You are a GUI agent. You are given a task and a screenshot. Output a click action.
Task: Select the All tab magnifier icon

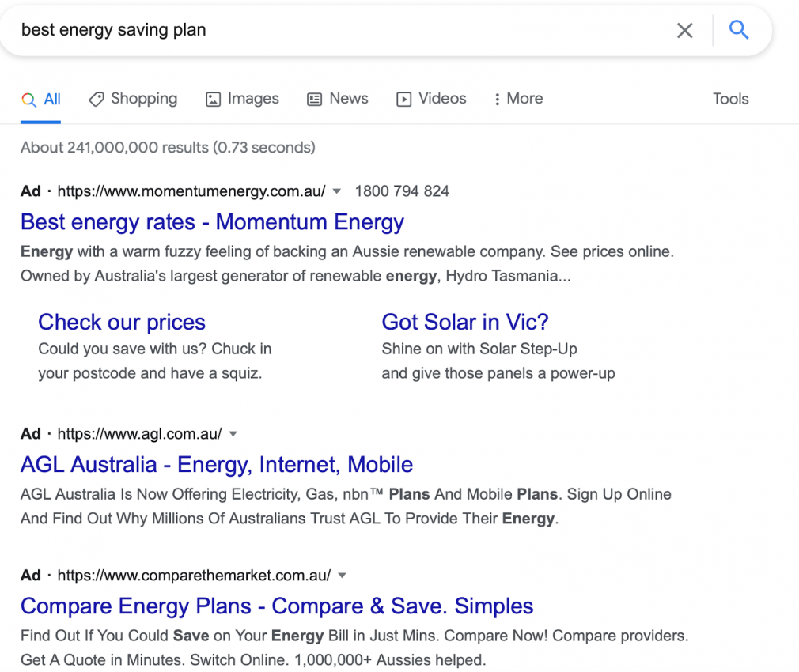(29, 100)
